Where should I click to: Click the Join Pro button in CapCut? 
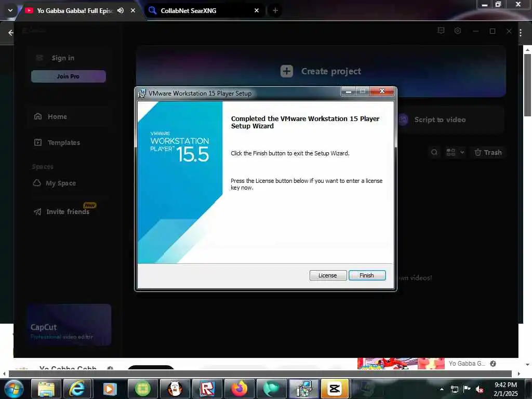69,76
